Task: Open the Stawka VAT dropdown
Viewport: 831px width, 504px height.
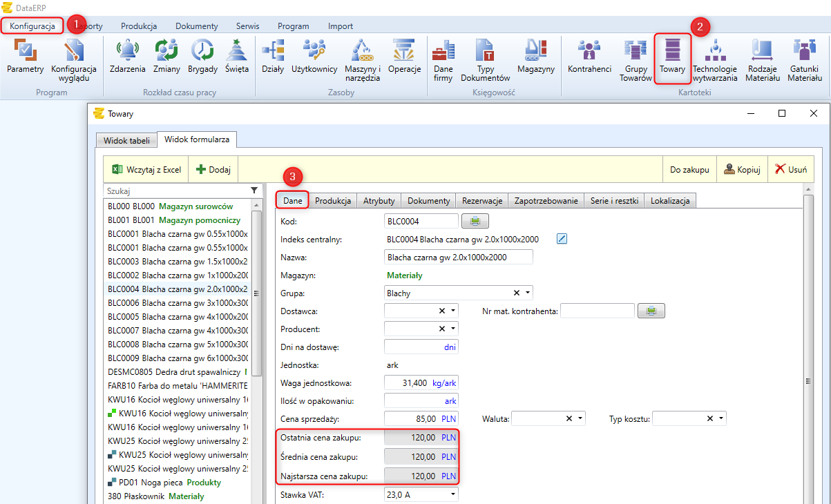Action: pyautogui.click(x=453, y=494)
